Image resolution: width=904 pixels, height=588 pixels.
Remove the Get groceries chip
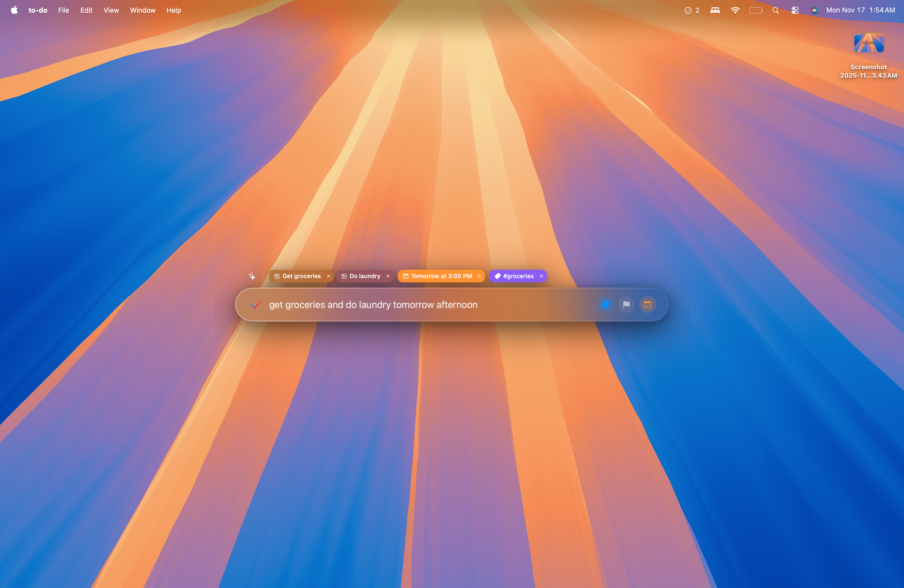click(329, 276)
